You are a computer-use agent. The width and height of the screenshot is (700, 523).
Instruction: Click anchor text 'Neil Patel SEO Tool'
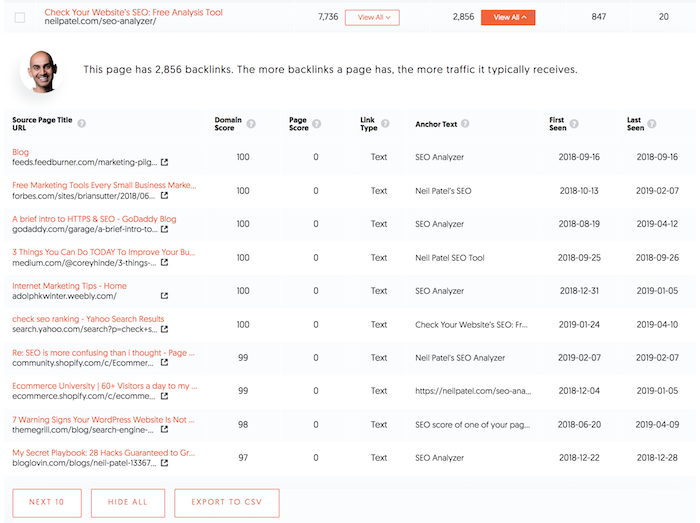450,257
